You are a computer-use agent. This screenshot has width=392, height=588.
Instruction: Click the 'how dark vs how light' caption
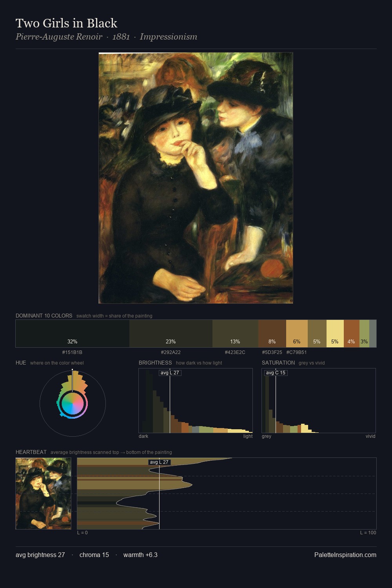(199, 363)
